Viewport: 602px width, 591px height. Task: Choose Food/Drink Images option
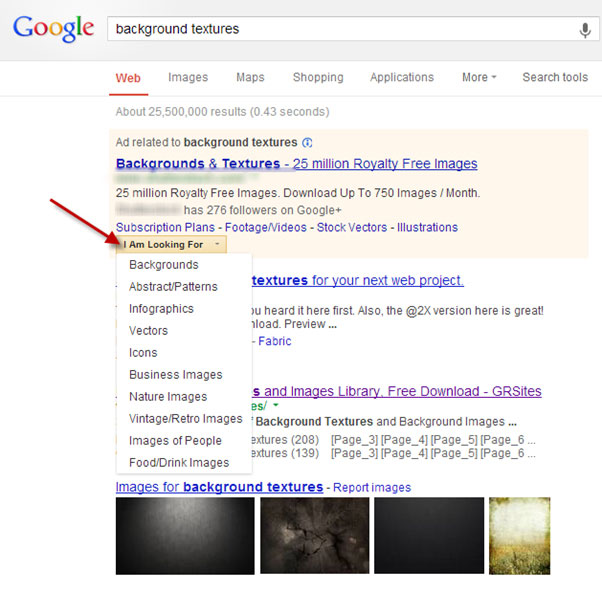[179, 463]
